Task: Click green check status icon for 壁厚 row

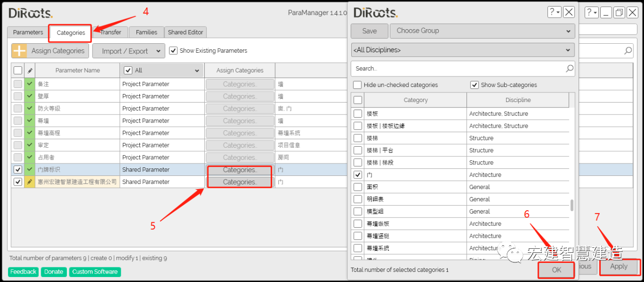Action: coord(30,96)
